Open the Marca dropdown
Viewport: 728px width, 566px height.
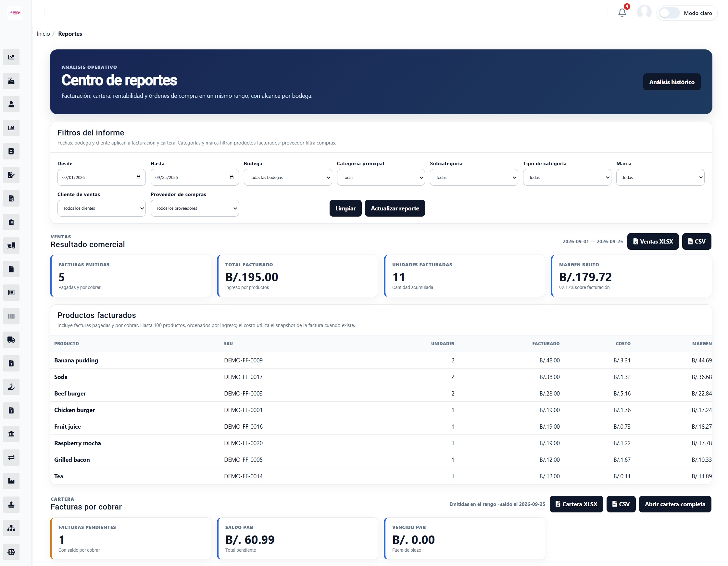(660, 177)
